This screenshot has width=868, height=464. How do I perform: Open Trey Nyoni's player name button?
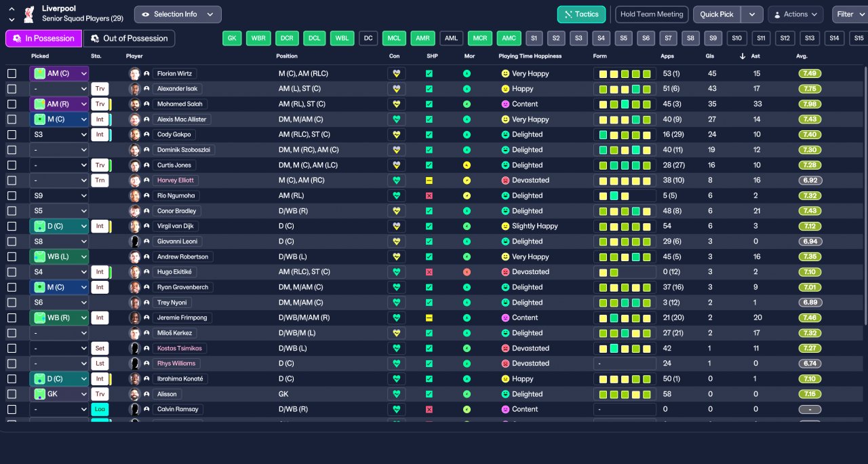tap(173, 303)
